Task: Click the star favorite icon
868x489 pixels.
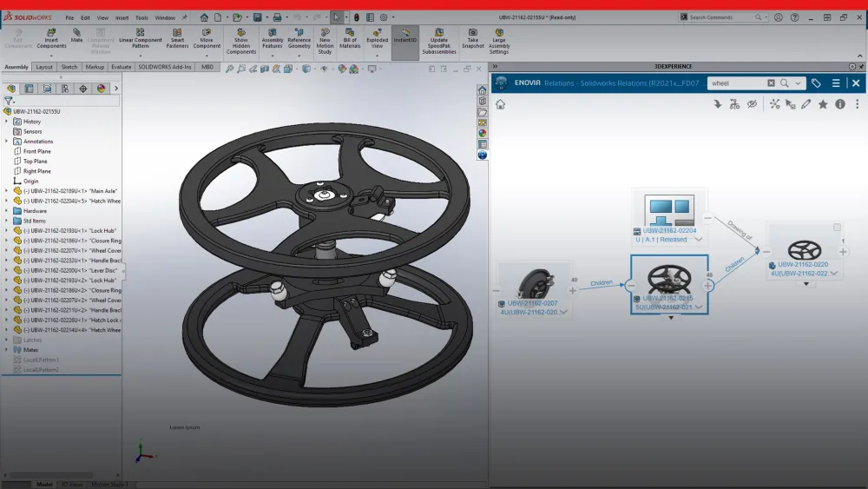Action: (x=823, y=104)
